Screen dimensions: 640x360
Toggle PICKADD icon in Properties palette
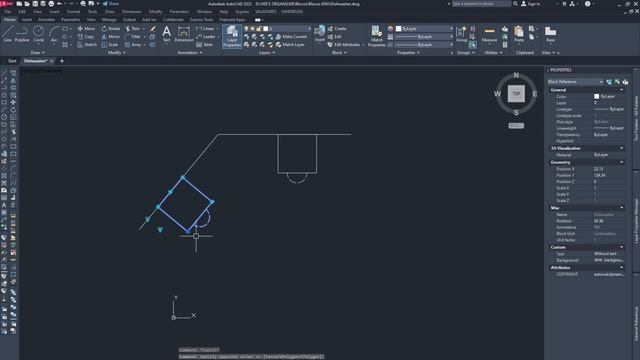[x=609, y=82]
